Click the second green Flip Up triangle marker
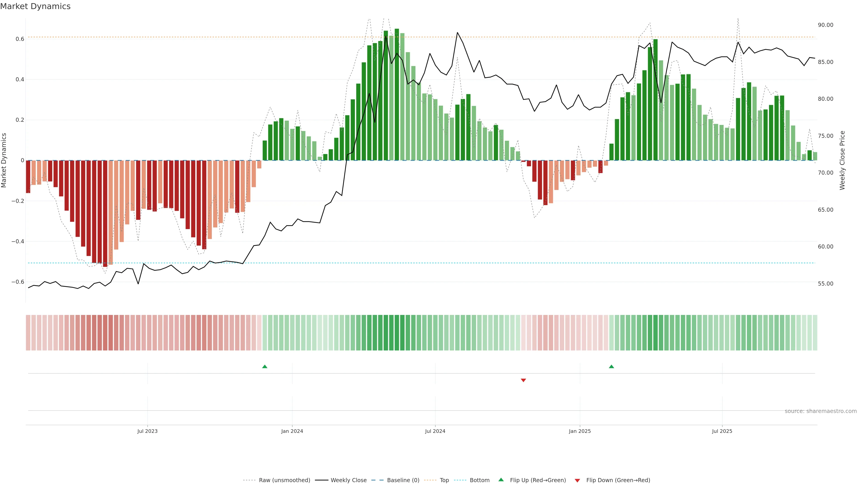This screenshot has height=488, width=868. (611, 366)
